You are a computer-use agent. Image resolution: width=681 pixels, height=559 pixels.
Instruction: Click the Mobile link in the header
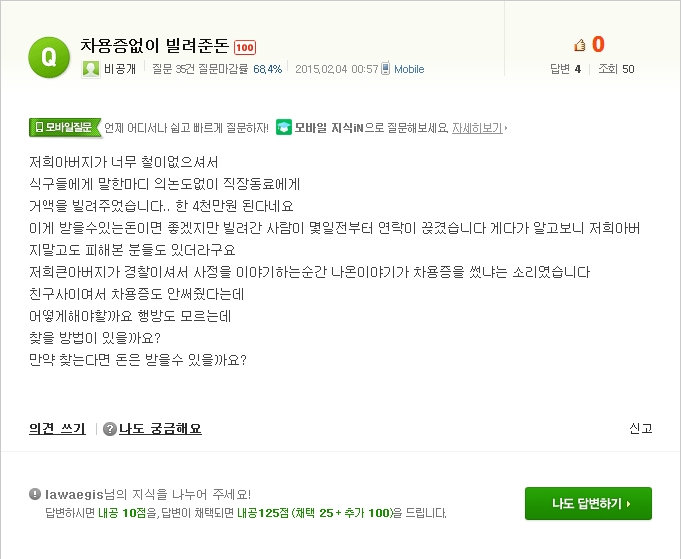(409, 69)
